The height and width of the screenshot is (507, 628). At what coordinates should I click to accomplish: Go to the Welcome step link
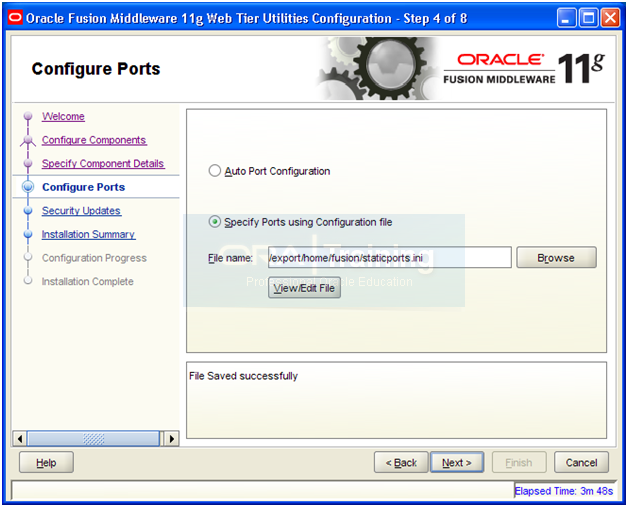(x=63, y=116)
